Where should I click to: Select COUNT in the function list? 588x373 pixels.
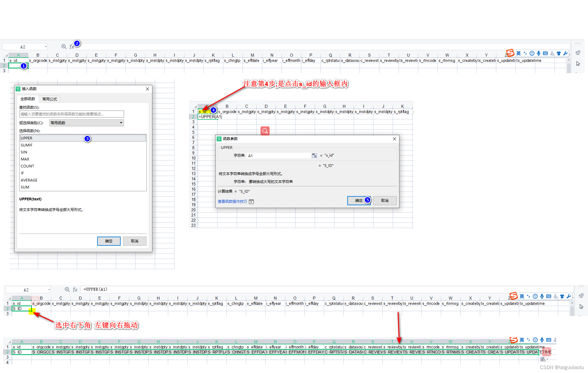[27, 166]
